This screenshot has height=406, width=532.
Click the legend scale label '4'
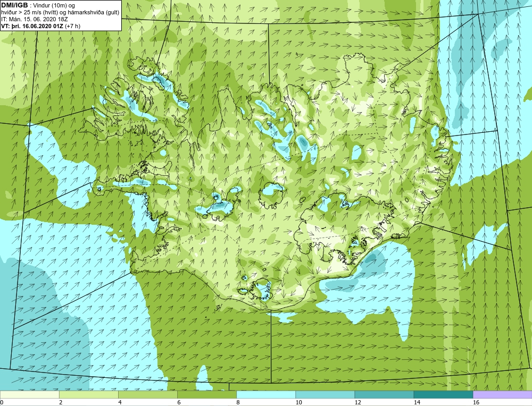click(120, 402)
